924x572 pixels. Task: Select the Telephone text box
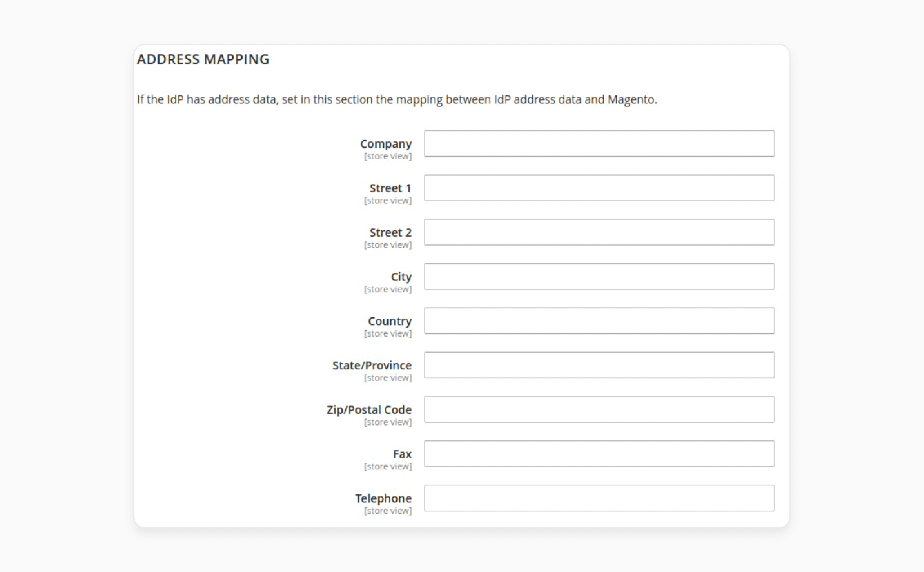(x=599, y=498)
